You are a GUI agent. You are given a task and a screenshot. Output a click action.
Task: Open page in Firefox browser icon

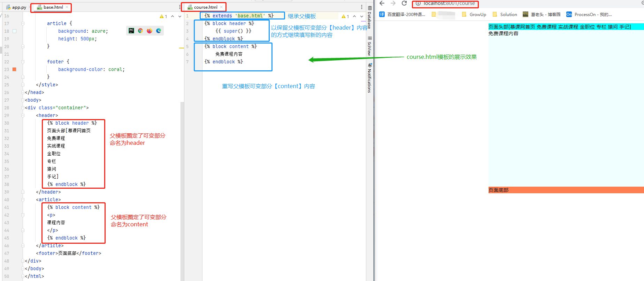click(149, 31)
